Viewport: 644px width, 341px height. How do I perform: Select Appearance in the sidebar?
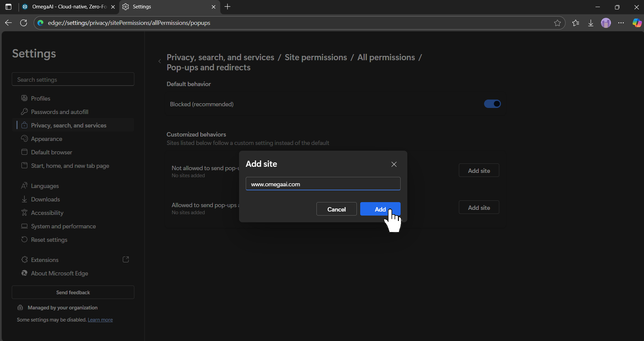(x=46, y=139)
